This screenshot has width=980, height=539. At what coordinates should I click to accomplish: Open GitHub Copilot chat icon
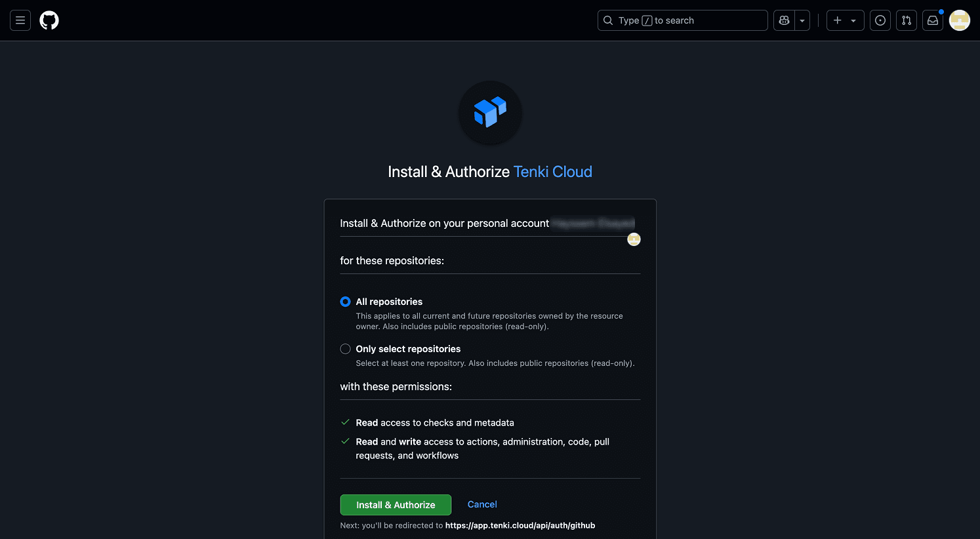point(784,20)
